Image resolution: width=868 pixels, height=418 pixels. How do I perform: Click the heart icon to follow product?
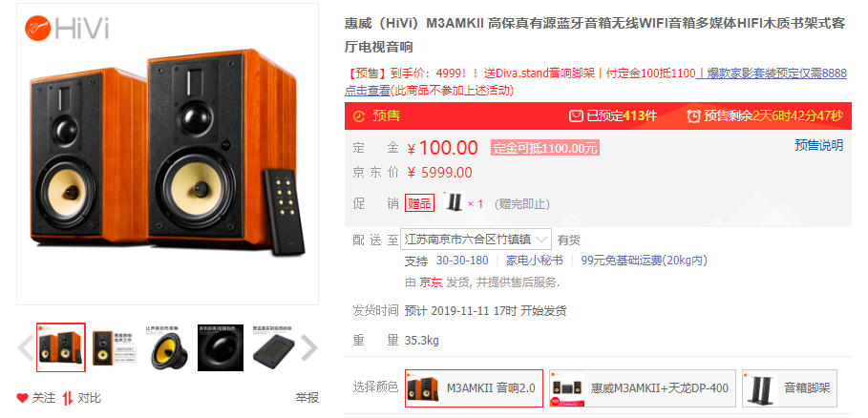[x=22, y=398]
